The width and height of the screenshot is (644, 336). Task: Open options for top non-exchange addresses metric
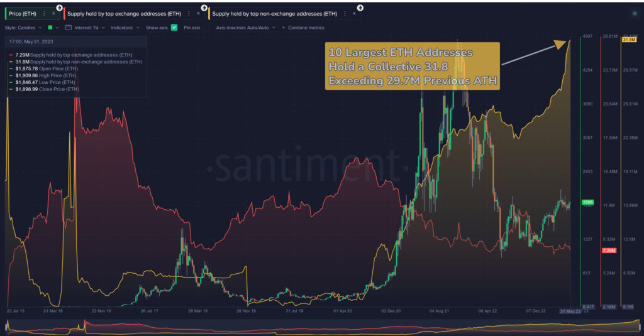[x=345, y=14]
